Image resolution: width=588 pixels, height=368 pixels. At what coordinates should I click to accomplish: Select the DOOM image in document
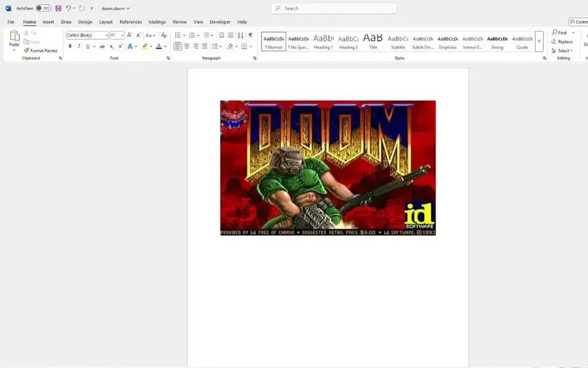pyautogui.click(x=328, y=168)
